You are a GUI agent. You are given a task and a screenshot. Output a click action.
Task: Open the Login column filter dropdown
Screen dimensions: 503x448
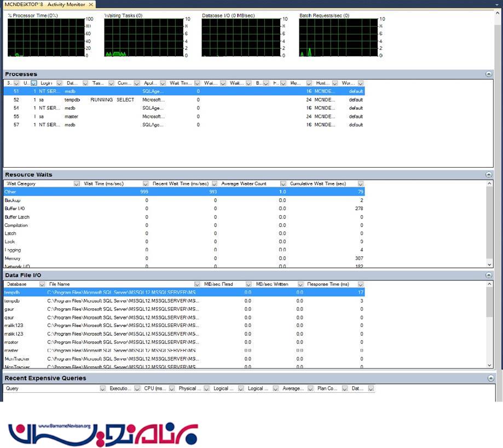point(59,83)
